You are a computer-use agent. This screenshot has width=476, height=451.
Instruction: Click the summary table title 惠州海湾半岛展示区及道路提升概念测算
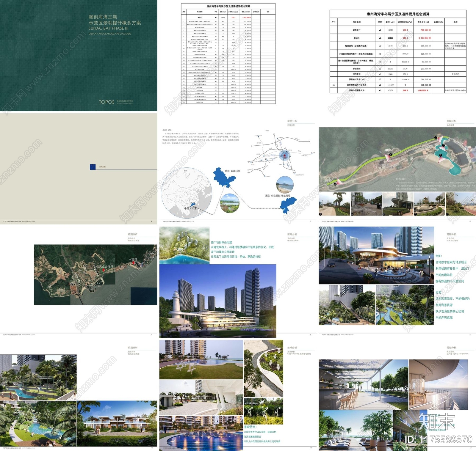coord(398,14)
